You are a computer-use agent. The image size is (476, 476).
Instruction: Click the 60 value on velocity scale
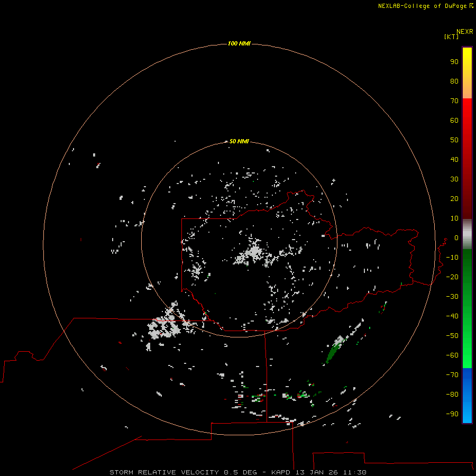click(454, 120)
